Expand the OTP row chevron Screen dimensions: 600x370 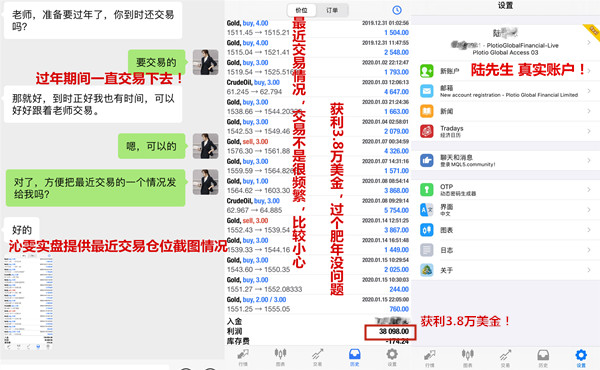pos(589,189)
